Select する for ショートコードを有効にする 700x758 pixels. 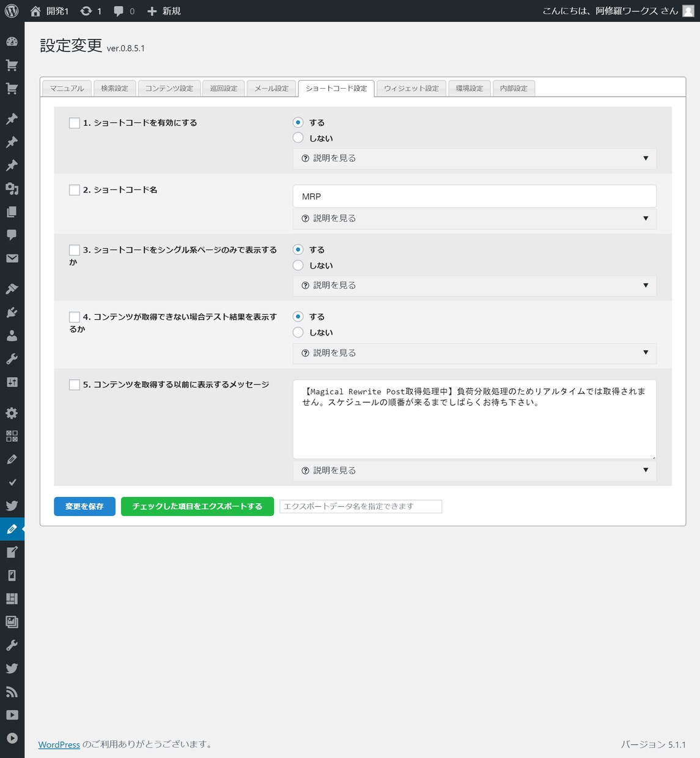298,122
